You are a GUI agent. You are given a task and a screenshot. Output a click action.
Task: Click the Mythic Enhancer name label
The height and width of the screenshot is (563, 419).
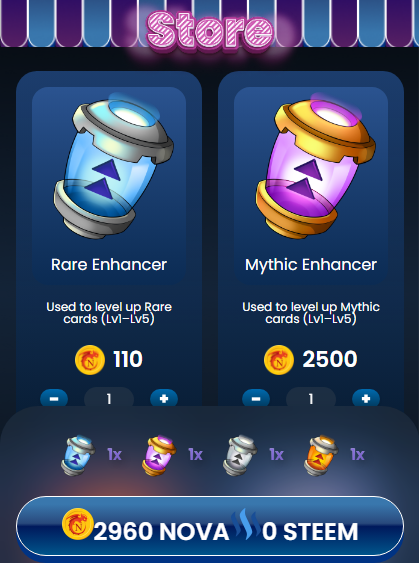(311, 265)
